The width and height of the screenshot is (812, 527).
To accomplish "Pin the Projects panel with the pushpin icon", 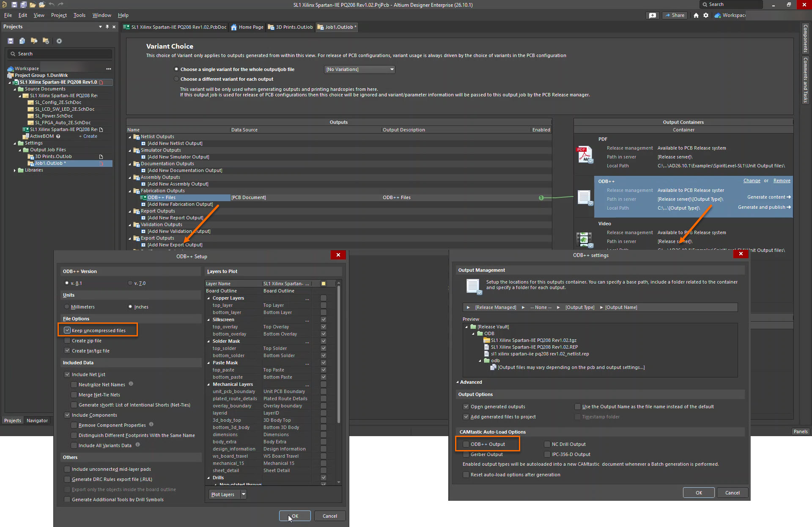I will click(x=107, y=27).
